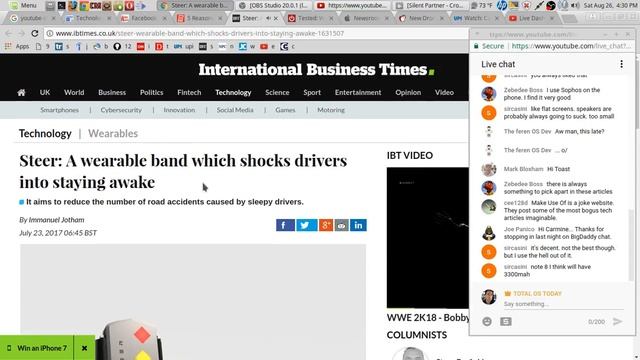Open the Politics nav section
The height and width of the screenshot is (360, 640).
click(151, 93)
